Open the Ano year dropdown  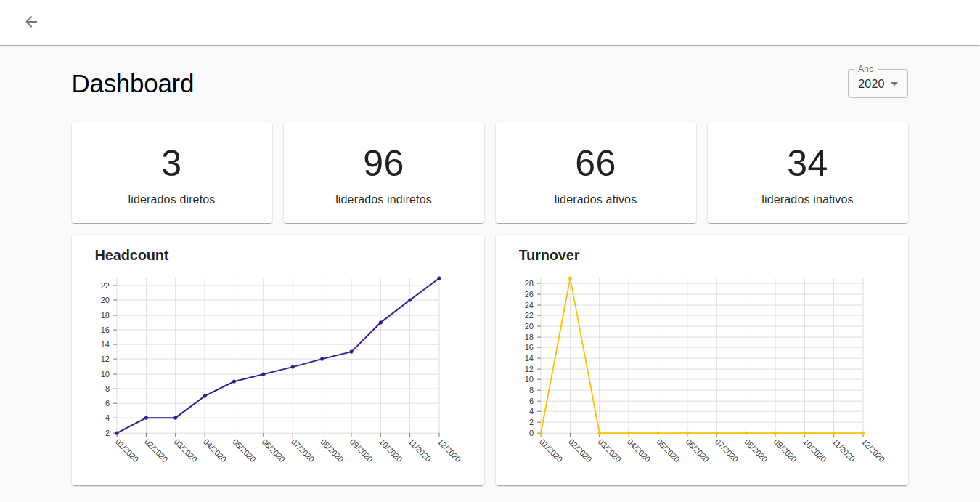[878, 84]
